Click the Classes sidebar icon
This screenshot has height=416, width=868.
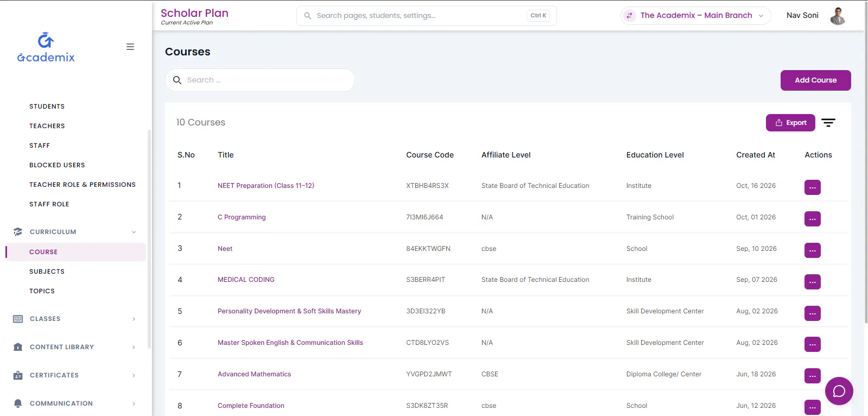click(x=18, y=319)
